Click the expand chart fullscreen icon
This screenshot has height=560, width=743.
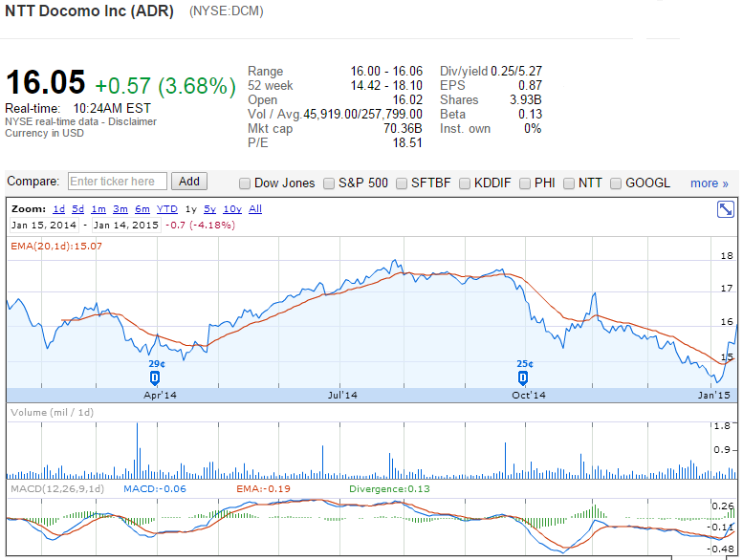click(x=726, y=209)
